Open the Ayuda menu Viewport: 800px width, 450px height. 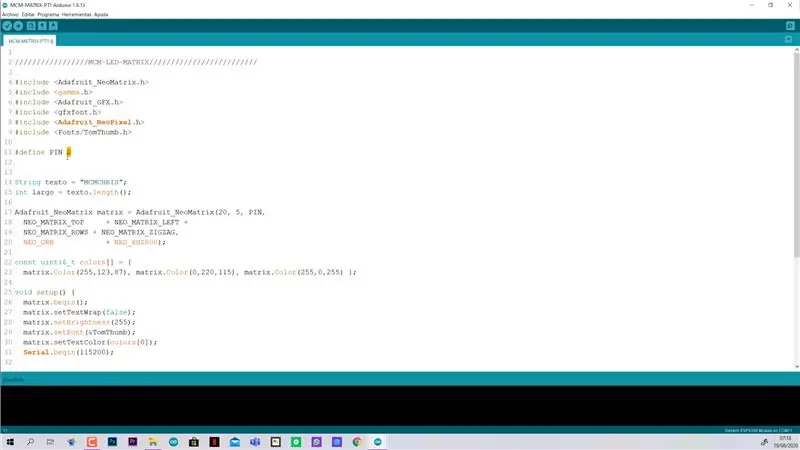coord(101,14)
